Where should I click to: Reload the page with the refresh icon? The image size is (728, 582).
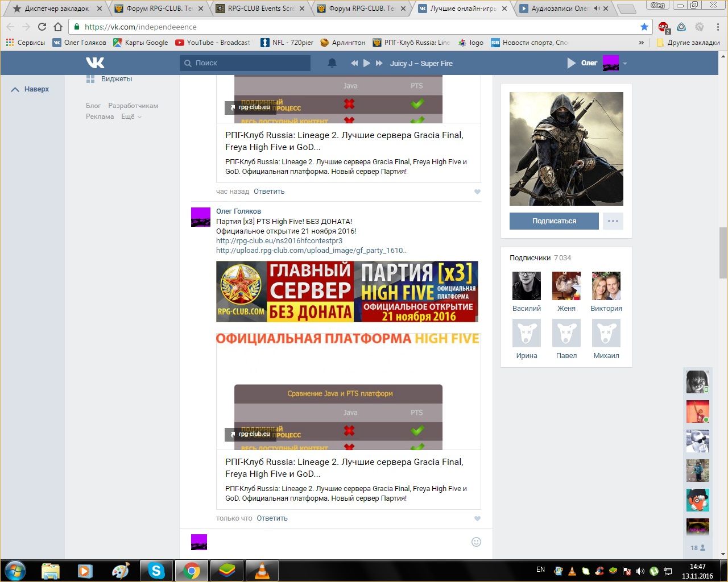point(42,27)
